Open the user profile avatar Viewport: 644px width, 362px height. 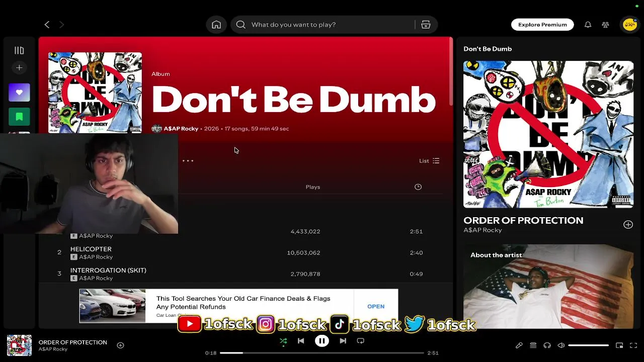629,25
